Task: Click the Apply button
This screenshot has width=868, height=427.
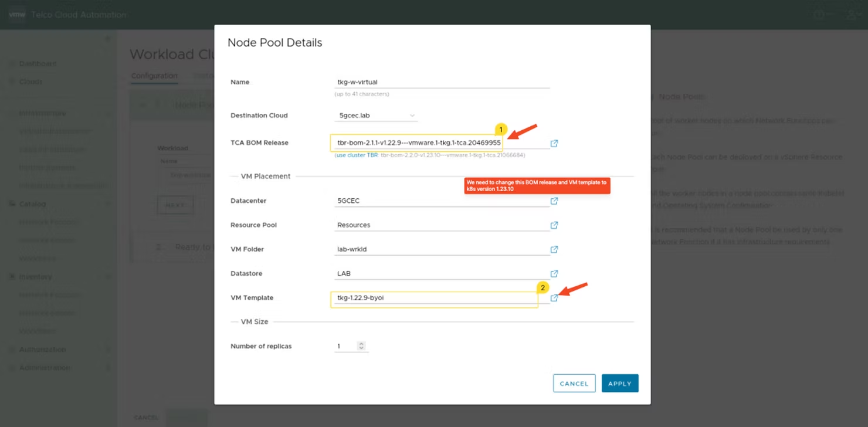Action: (619, 383)
